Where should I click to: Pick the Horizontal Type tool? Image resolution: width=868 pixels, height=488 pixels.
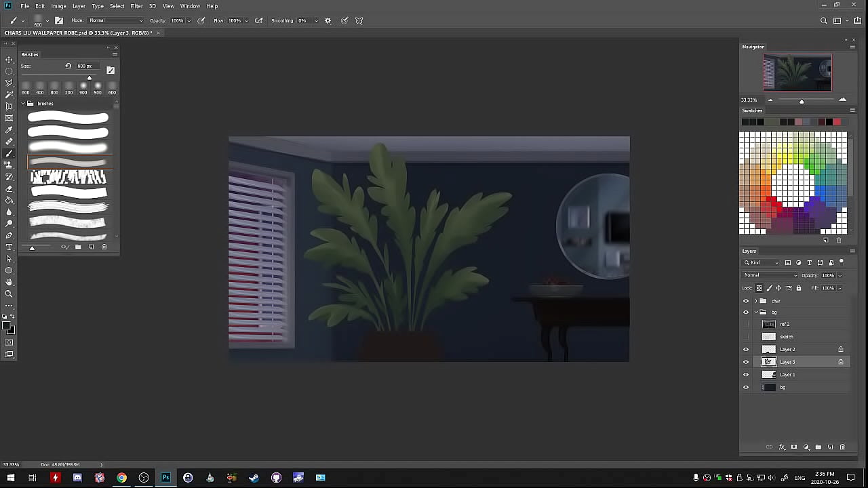click(9, 247)
